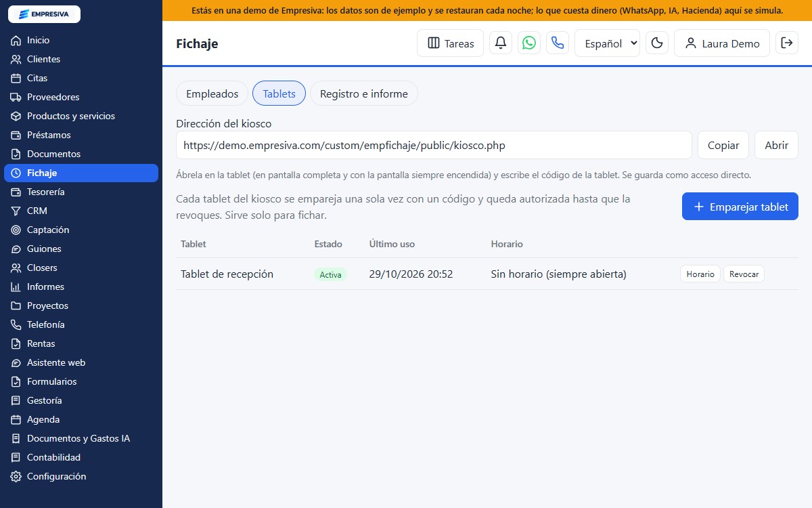Click the Tablet de recepción name
This screenshot has width=812, height=508.
coord(227,274)
